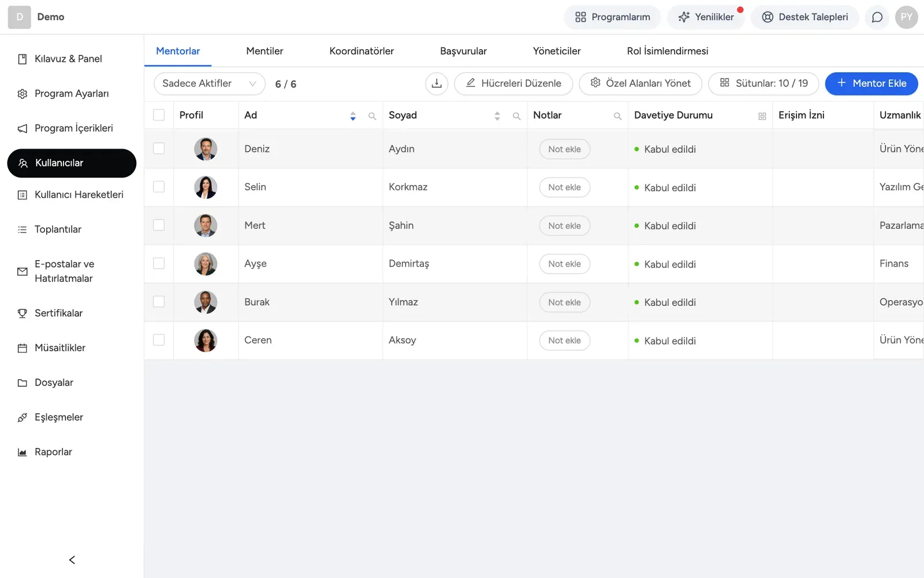924x578 pixels.
Task: Open Raporlar section
Action: 72,452
